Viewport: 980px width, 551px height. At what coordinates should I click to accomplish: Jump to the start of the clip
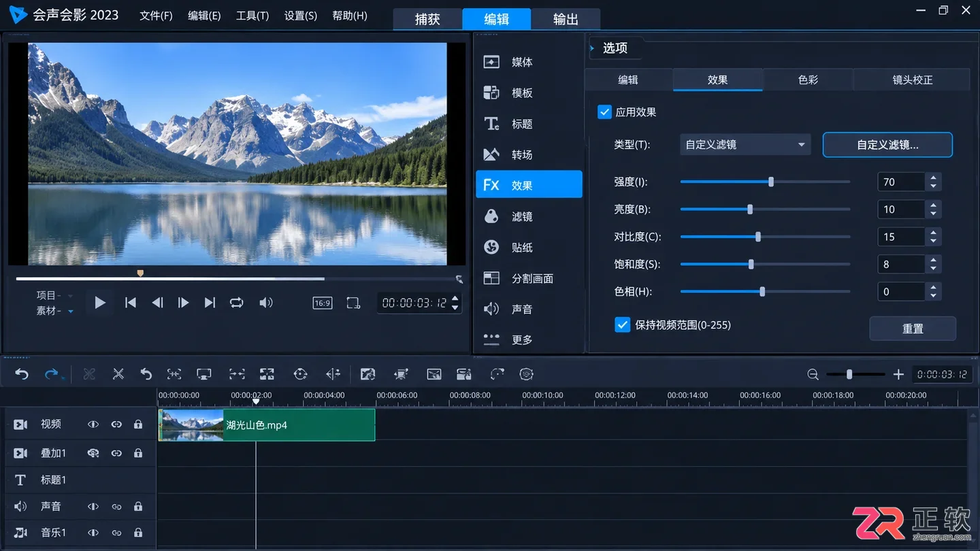point(131,303)
